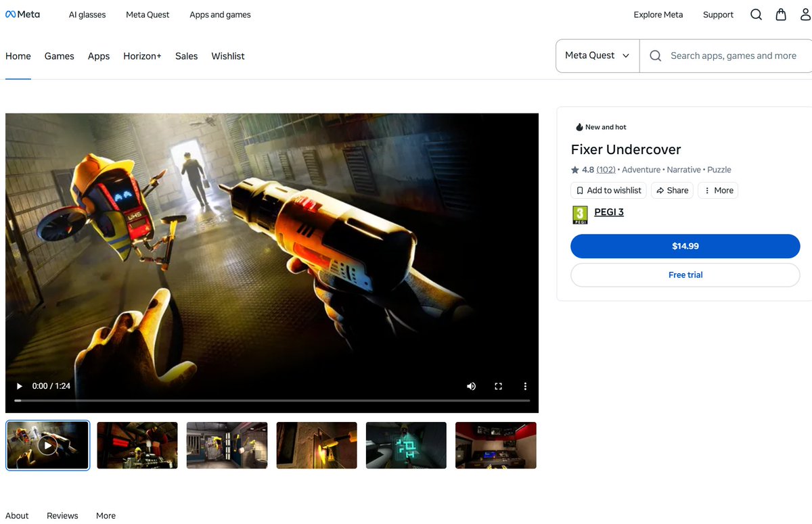Click the PEGI 3 rating badge icon
The width and height of the screenshot is (812, 524).
point(580,215)
